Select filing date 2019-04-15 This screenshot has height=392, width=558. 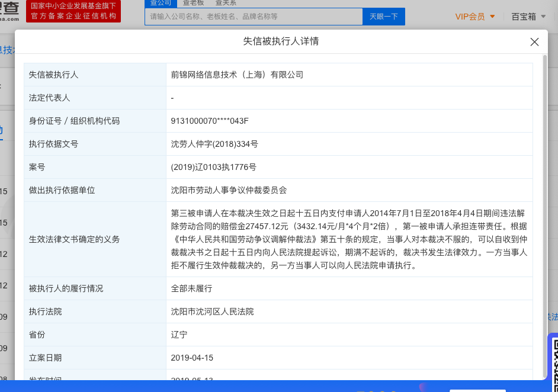pos(192,358)
